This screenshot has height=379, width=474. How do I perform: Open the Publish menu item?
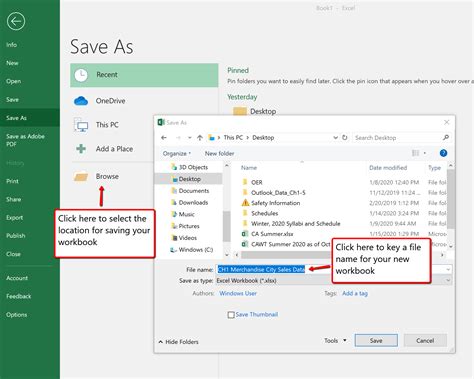pos(16,236)
